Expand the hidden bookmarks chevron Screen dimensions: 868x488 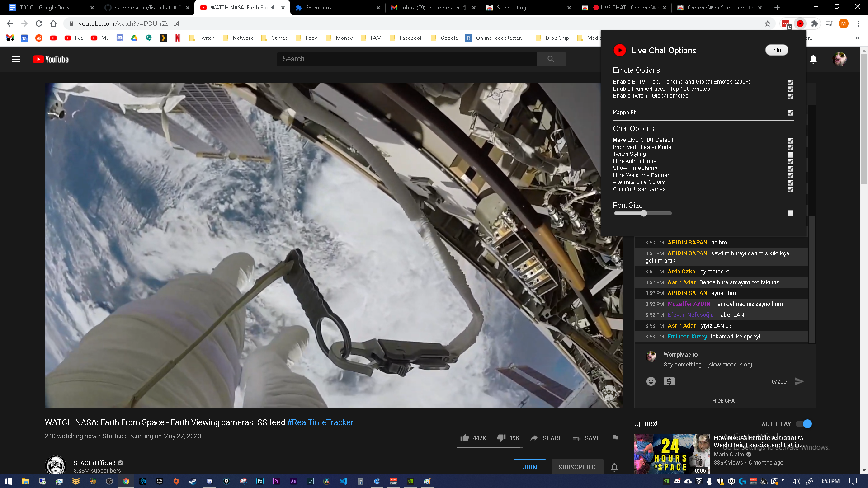(x=857, y=38)
